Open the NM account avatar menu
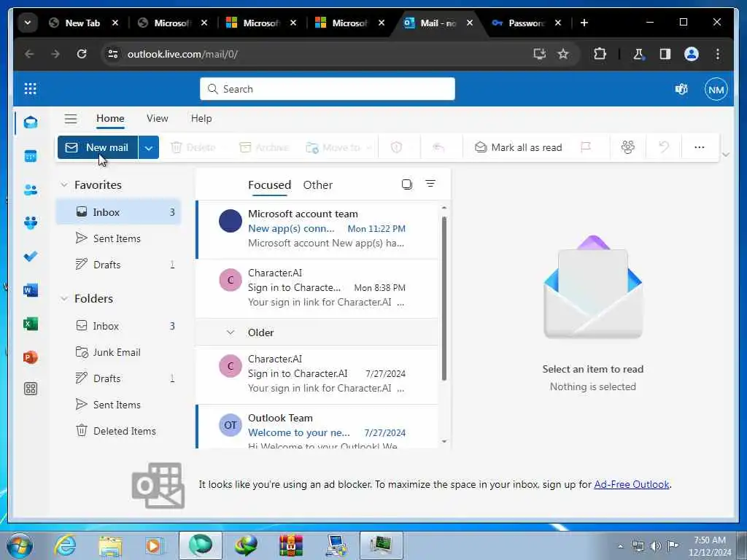The height and width of the screenshot is (560, 747). [716, 90]
